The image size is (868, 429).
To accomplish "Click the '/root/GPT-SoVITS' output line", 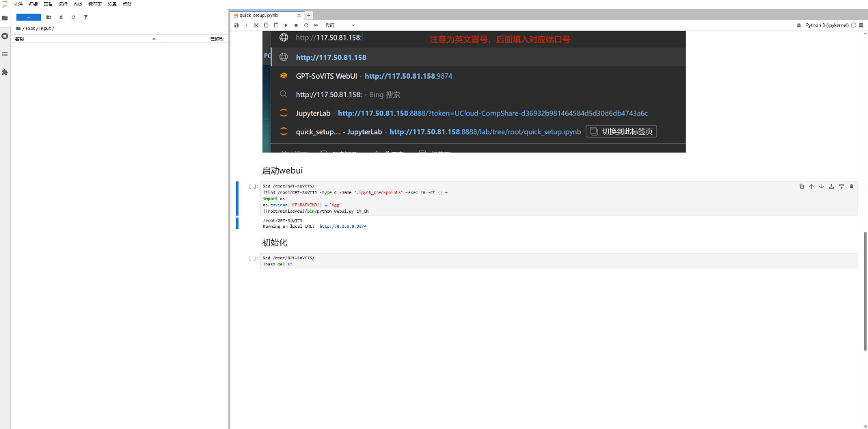I will (x=282, y=220).
